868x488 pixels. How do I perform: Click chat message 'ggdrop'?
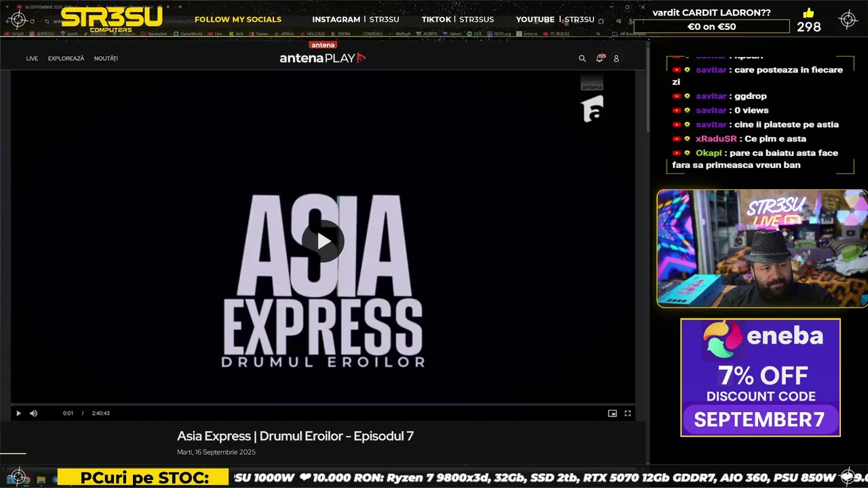coord(751,96)
